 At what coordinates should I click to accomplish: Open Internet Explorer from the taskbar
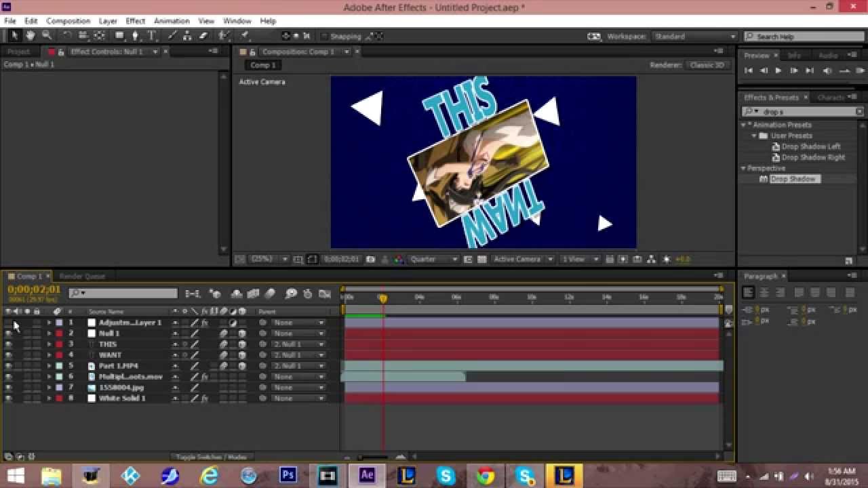pyautogui.click(x=209, y=475)
